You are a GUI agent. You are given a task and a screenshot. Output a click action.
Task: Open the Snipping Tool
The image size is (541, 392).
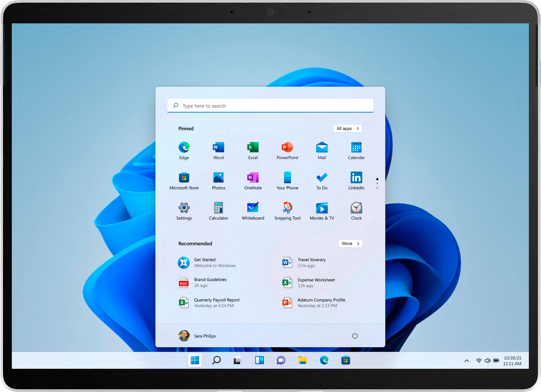pyautogui.click(x=287, y=209)
